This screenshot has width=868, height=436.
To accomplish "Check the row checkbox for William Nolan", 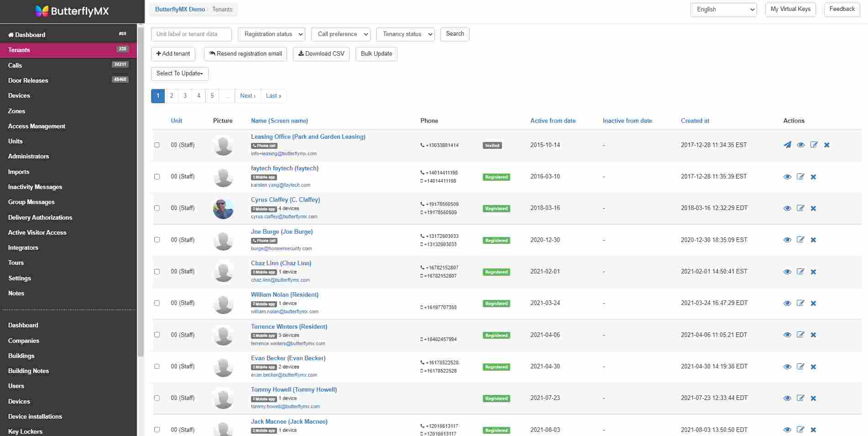I will coord(157,303).
